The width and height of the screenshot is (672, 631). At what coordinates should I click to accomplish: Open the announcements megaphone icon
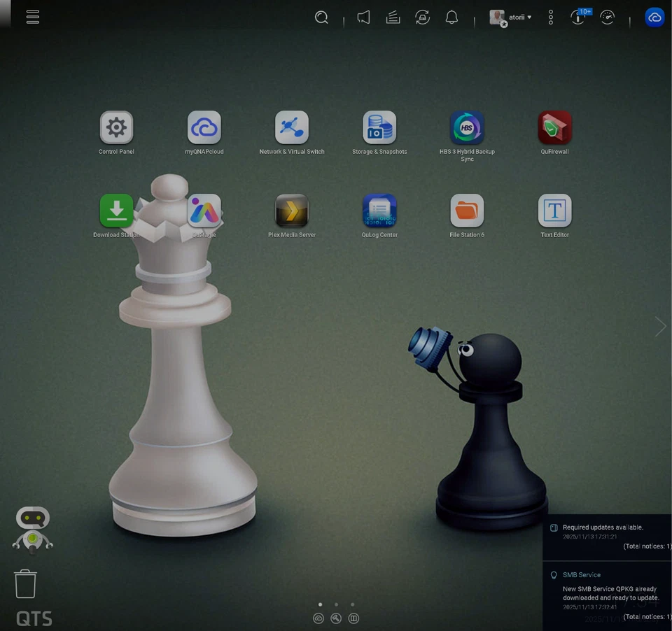pyautogui.click(x=363, y=17)
